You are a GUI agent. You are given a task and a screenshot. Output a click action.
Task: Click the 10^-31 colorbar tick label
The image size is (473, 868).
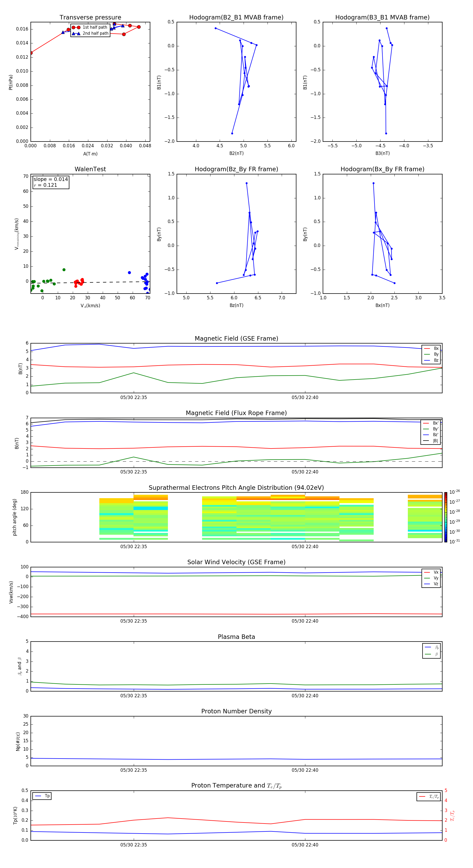[x=455, y=542]
